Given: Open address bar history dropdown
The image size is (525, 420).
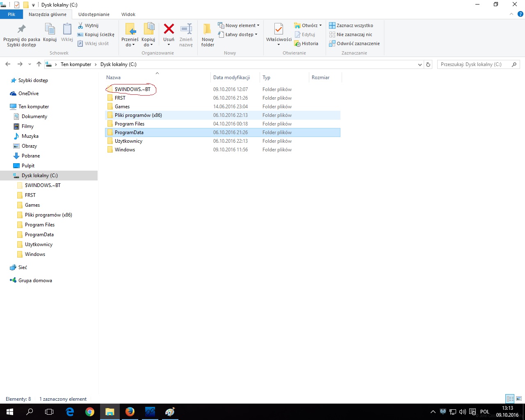Looking at the screenshot, I should pyautogui.click(x=420, y=64).
